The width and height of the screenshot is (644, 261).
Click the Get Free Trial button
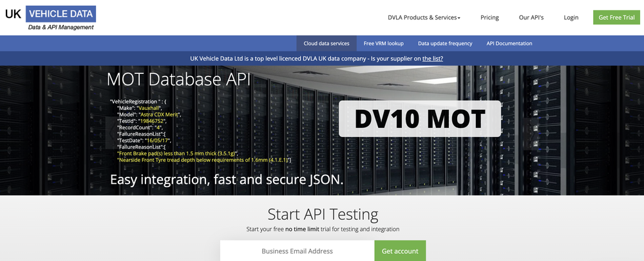pos(616,17)
